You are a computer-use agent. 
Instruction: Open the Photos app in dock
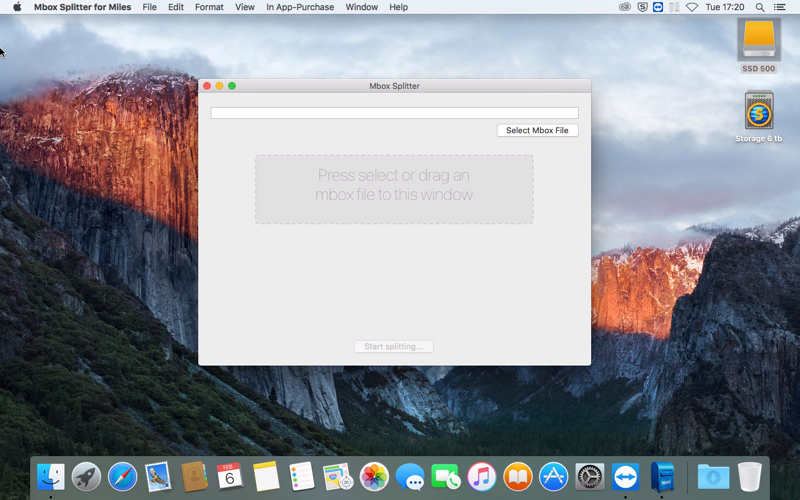click(374, 477)
